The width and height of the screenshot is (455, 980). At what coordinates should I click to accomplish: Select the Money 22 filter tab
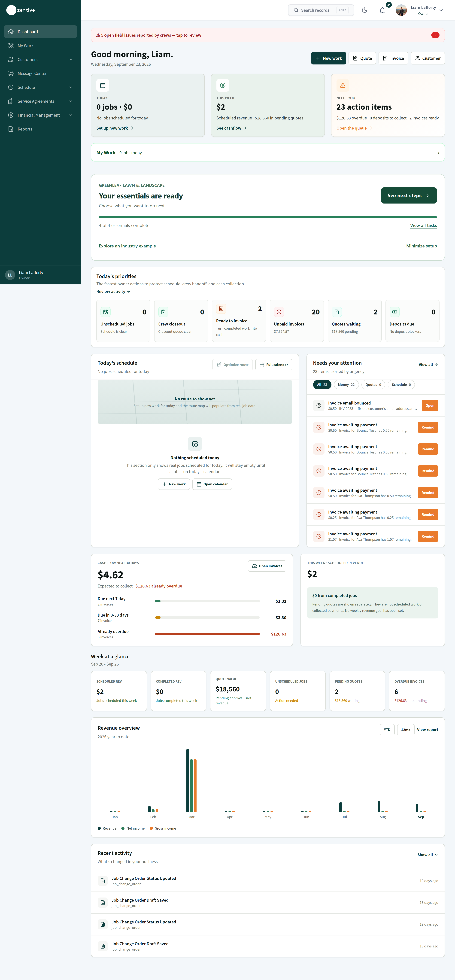346,385
